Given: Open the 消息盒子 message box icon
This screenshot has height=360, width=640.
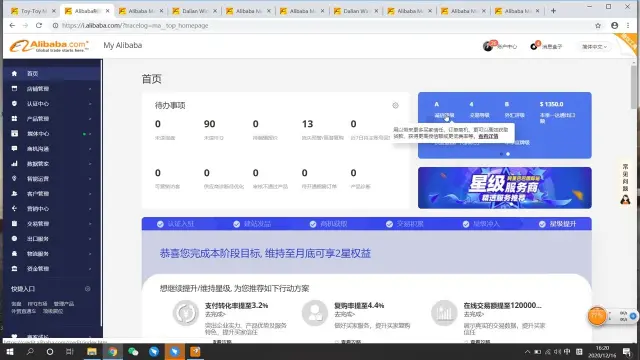Looking at the screenshot, I should pyautogui.click(x=533, y=46).
